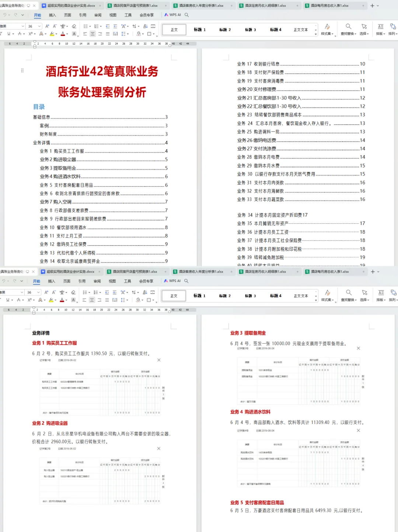Pick font color red in bottom window
The width and height of the screenshot is (398, 532).
(62, 300)
